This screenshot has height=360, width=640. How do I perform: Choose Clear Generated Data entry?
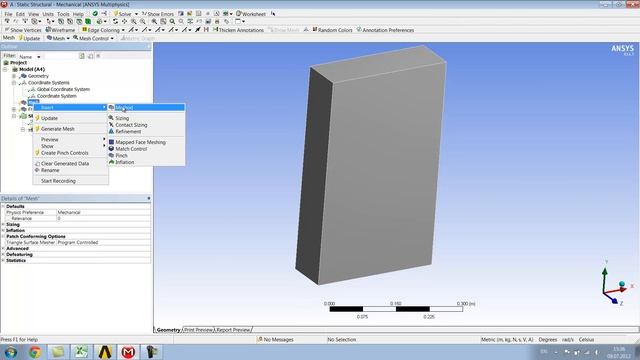70,163
